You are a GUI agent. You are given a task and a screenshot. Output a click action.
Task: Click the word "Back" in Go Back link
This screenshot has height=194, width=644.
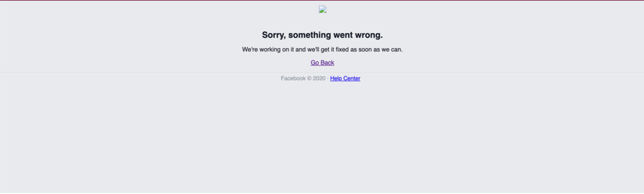click(328, 63)
